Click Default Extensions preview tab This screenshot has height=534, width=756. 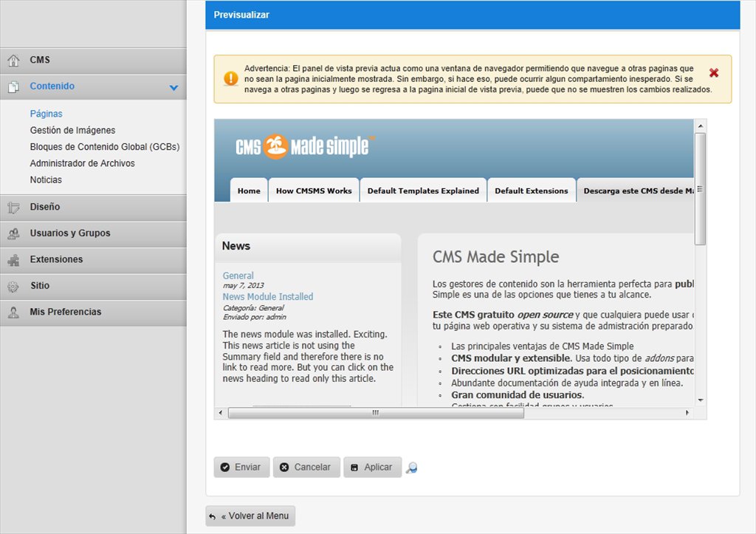click(x=532, y=191)
